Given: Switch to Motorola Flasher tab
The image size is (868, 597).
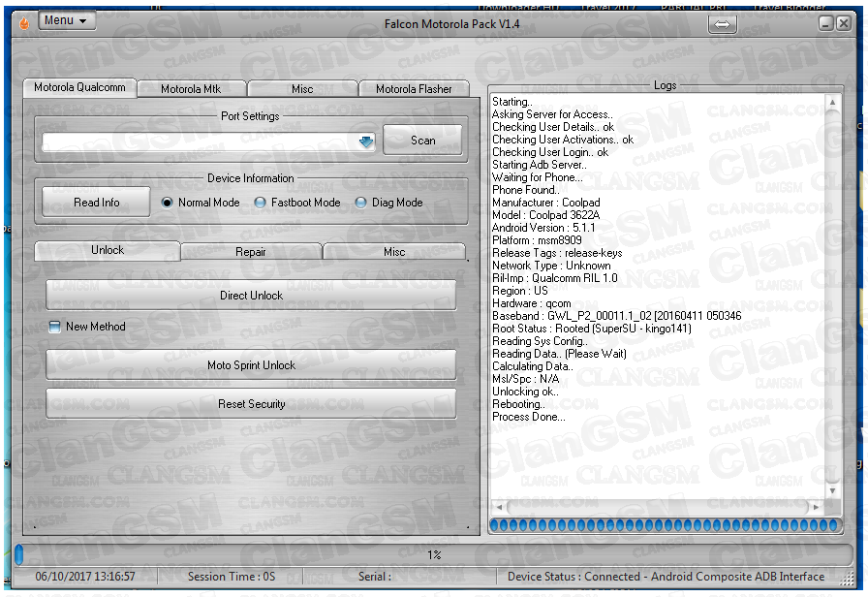Looking at the screenshot, I should point(414,89).
